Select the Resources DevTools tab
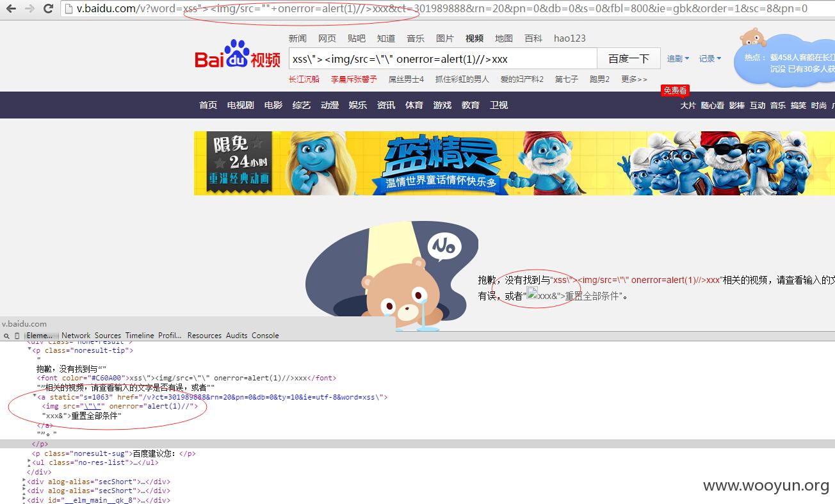Viewport: 835px width, 504px height. [204, 336]
